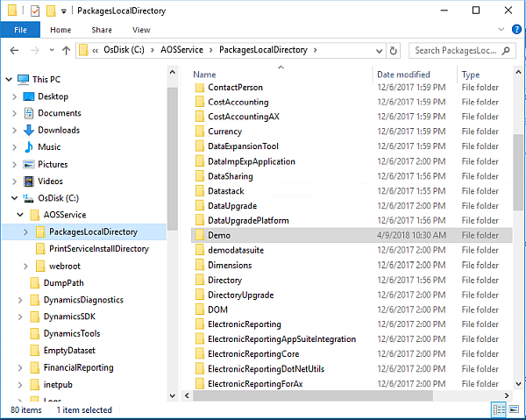Image resolution: width=526 pixels, height=420 pixels.
Task: Open the Music library icon
Action: coord(29,147)
